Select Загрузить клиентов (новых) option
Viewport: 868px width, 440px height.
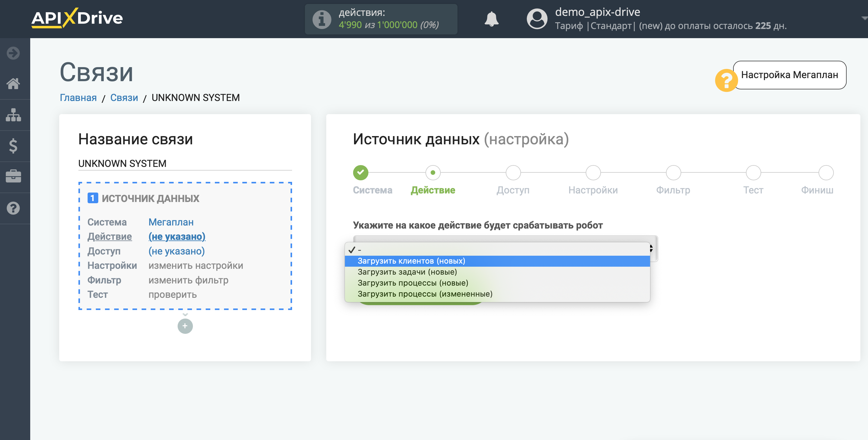coord(497,261)
